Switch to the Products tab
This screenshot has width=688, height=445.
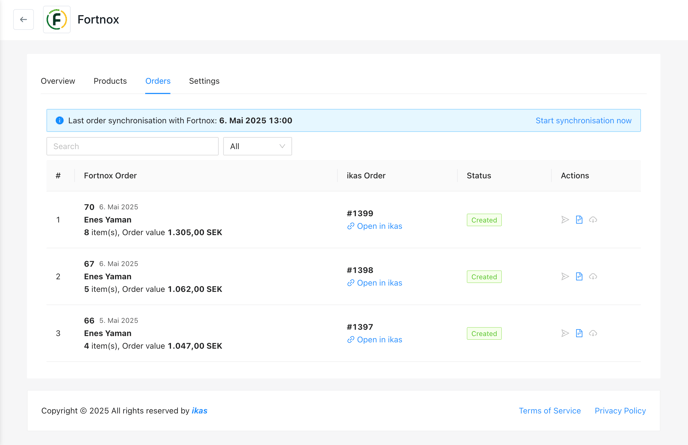[x=110, y=81]
